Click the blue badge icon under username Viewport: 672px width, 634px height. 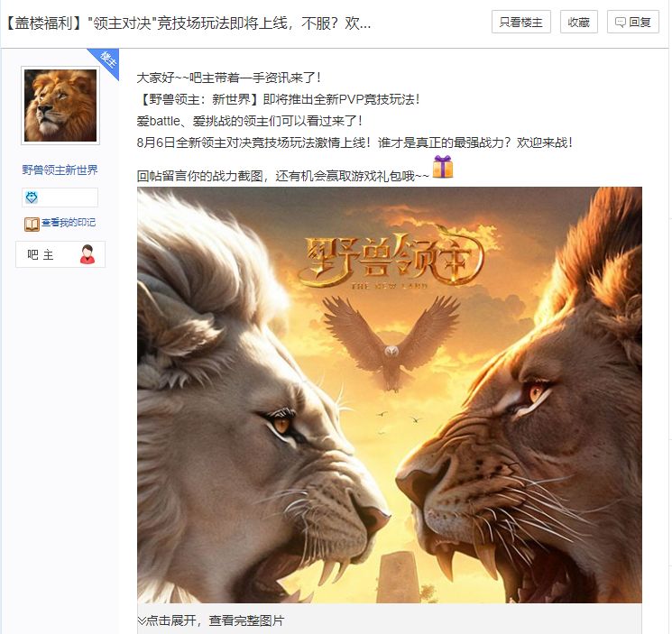(32, 198)
